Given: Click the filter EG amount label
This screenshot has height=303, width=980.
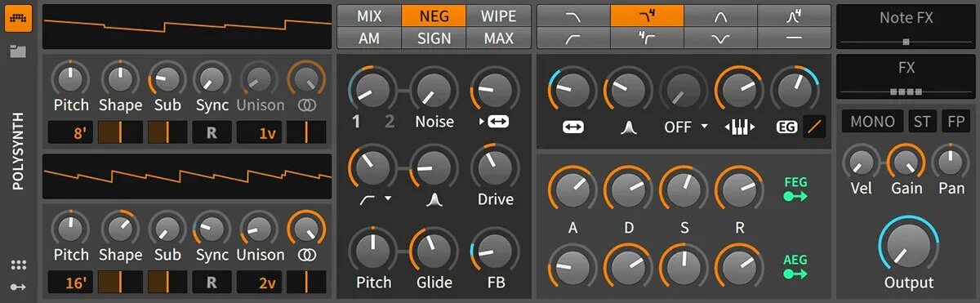Looking at the screenshot, I should click(x=786, y=127).
